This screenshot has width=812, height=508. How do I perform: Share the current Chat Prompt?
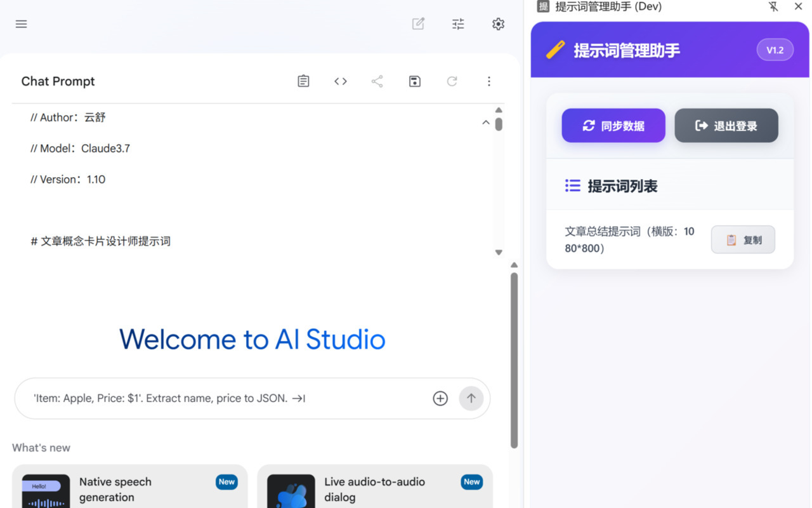click(377, 81)
